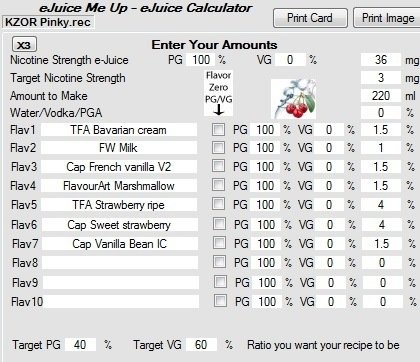Click the X3 multiplier button

24,45
